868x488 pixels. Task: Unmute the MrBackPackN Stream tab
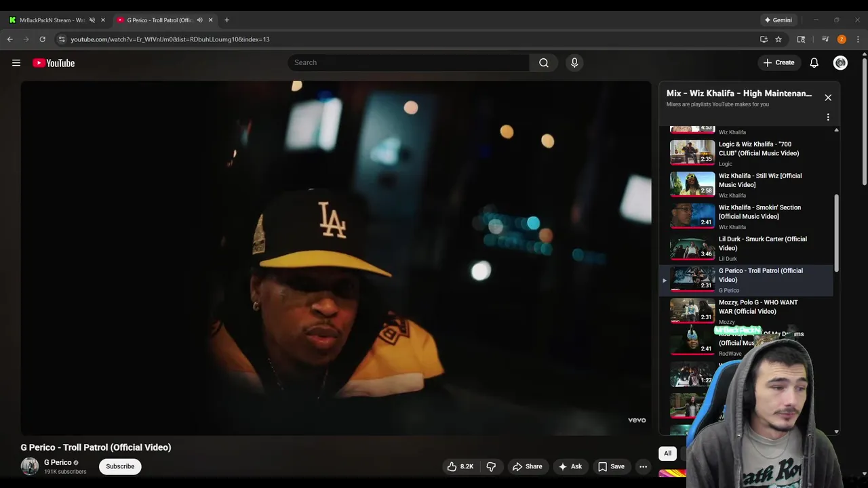click(92, 20)
